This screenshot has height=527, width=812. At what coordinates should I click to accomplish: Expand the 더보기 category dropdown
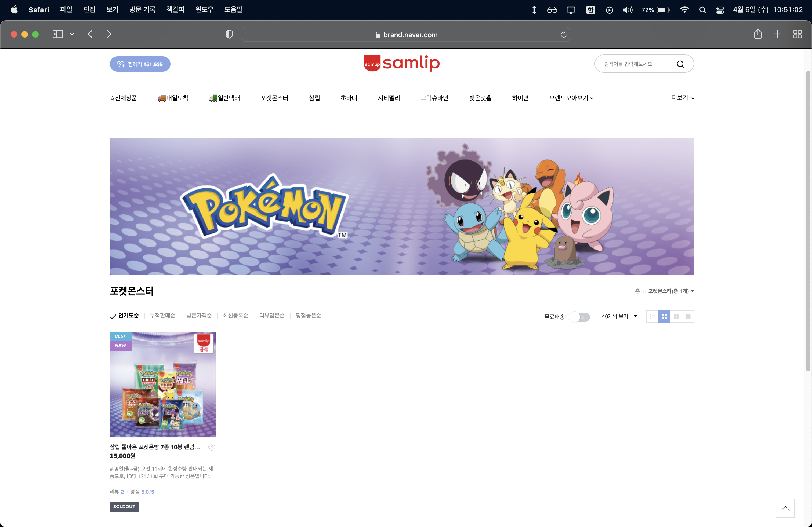point(682,98)
